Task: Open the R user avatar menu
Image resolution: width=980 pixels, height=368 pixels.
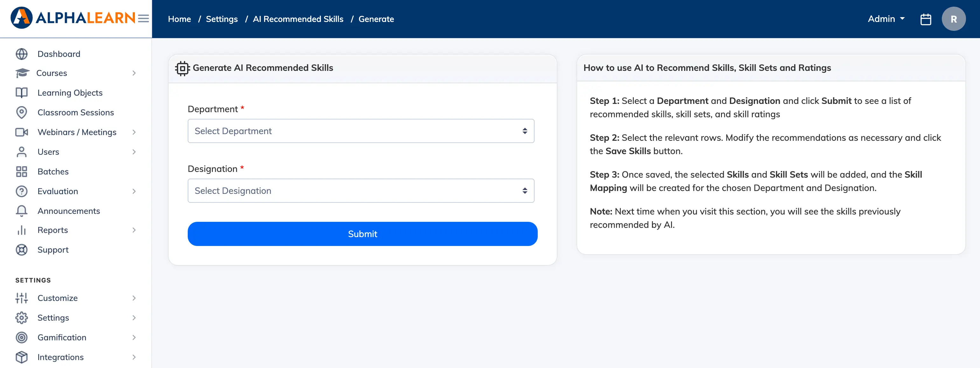Action: click(953, 19)
